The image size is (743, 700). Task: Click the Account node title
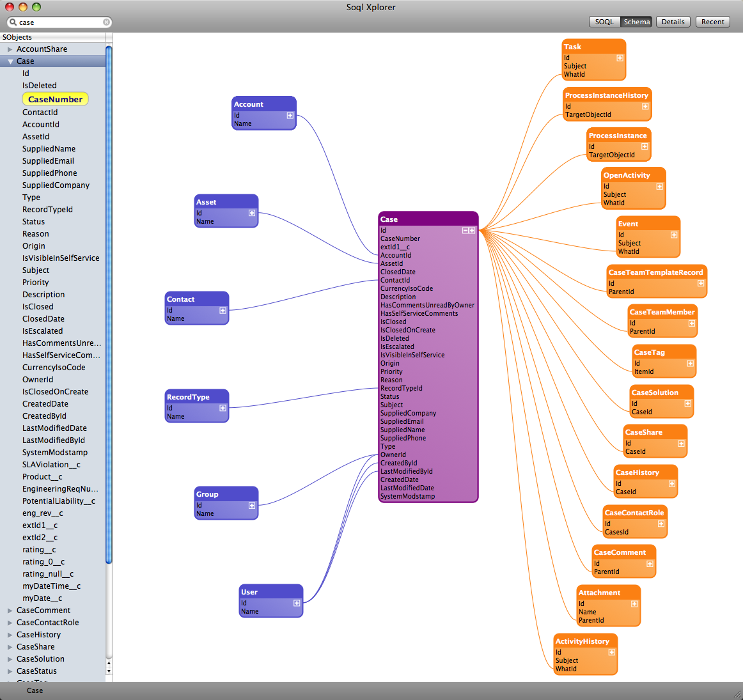tap(248, 104)
